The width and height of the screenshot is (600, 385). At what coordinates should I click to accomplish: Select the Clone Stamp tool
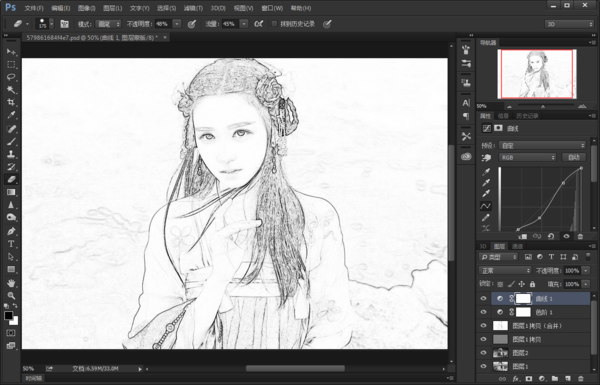tap(11, 154)
